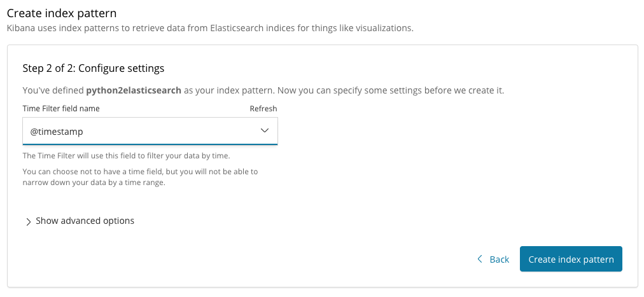Expand Show advanced options
The height and width of the screenshot is (297, 644).
(80, 221)
